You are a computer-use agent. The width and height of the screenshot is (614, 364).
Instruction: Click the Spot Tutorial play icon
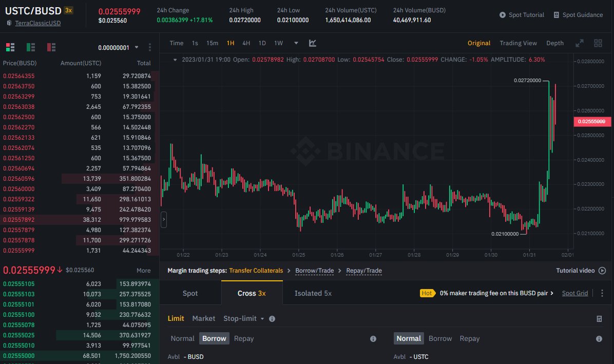(503, 15)
